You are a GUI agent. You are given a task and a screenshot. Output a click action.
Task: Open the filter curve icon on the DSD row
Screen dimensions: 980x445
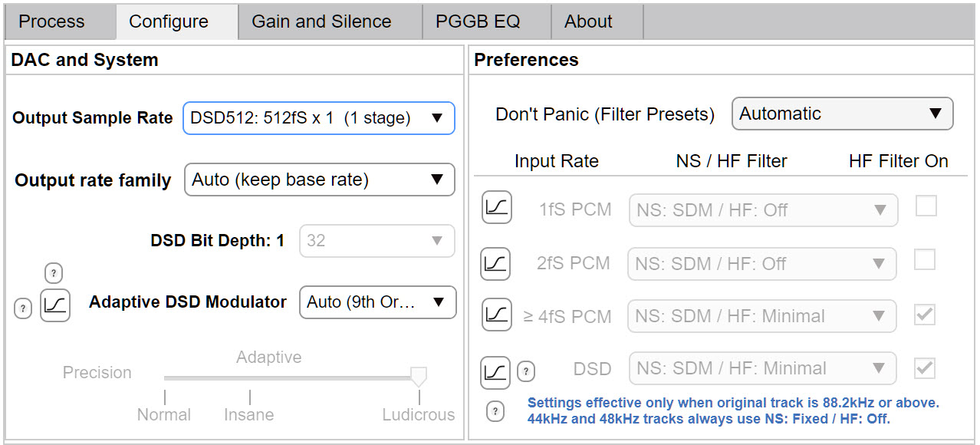pyautogui.click(x=496, y=368)
